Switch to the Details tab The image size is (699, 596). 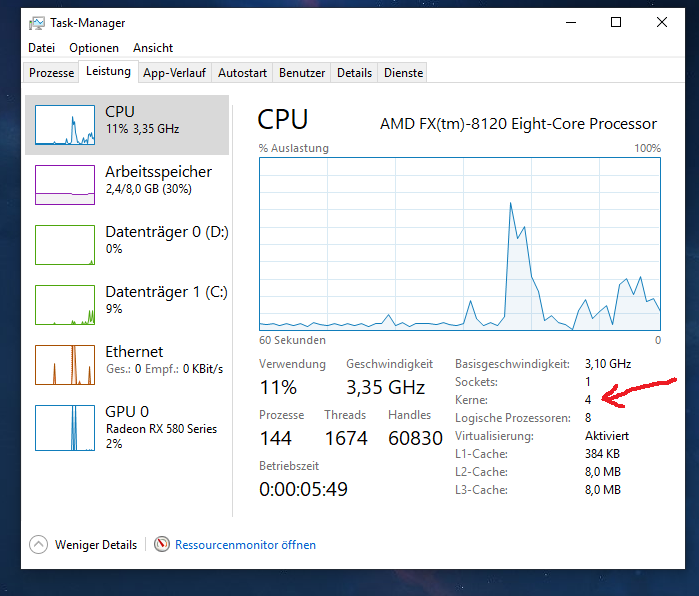354,73
